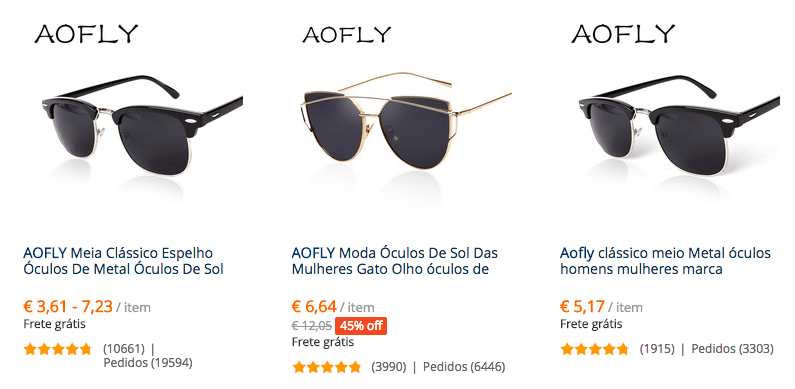795x389 pixels.
Task: Click Pedidos (3303) orders link
Action: [733, 349]
